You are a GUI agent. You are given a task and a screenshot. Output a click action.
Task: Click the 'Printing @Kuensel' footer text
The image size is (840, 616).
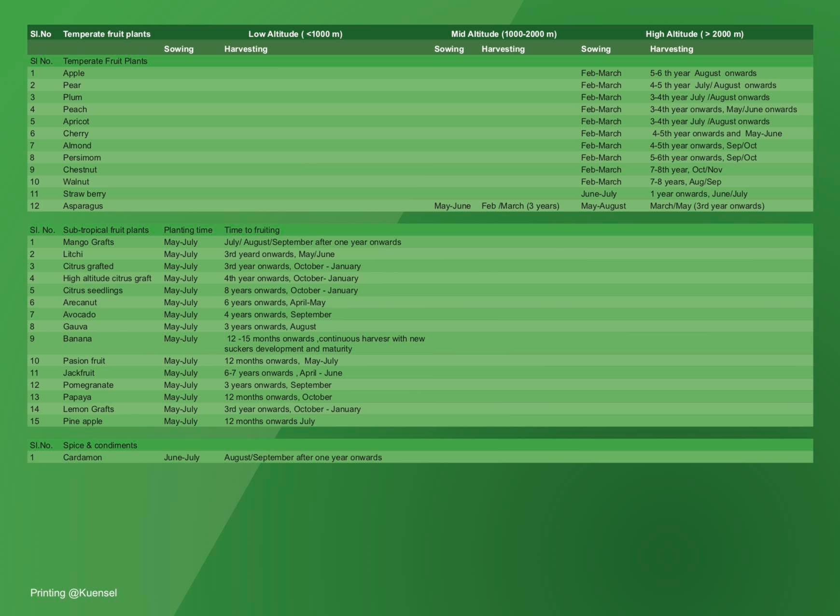[x=73, y=593]
